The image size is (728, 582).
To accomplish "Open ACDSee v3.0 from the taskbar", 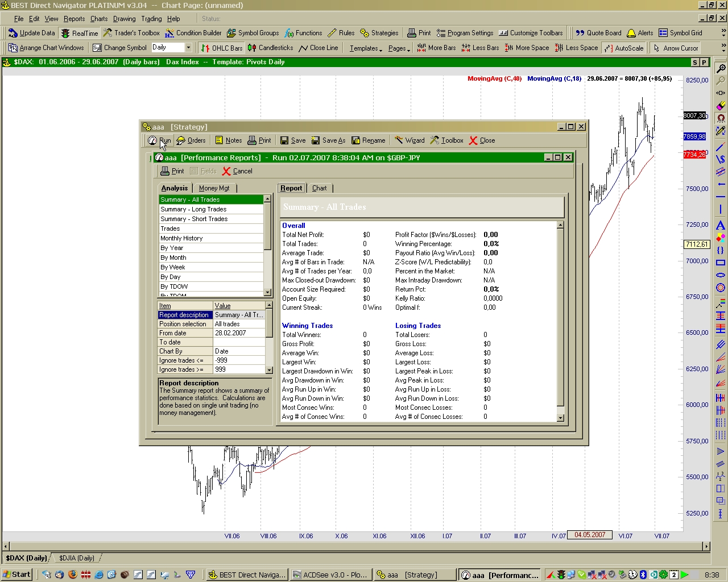I will 330,575.
